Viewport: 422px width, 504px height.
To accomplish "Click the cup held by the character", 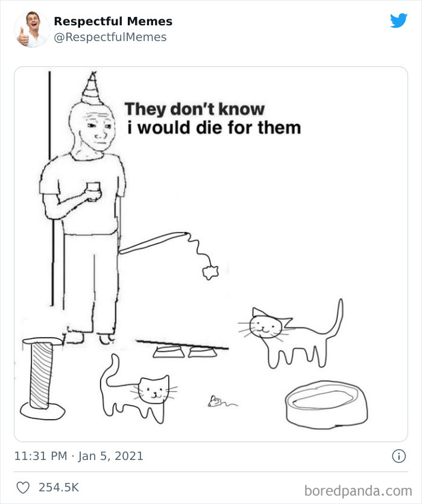I will [94, 188].
